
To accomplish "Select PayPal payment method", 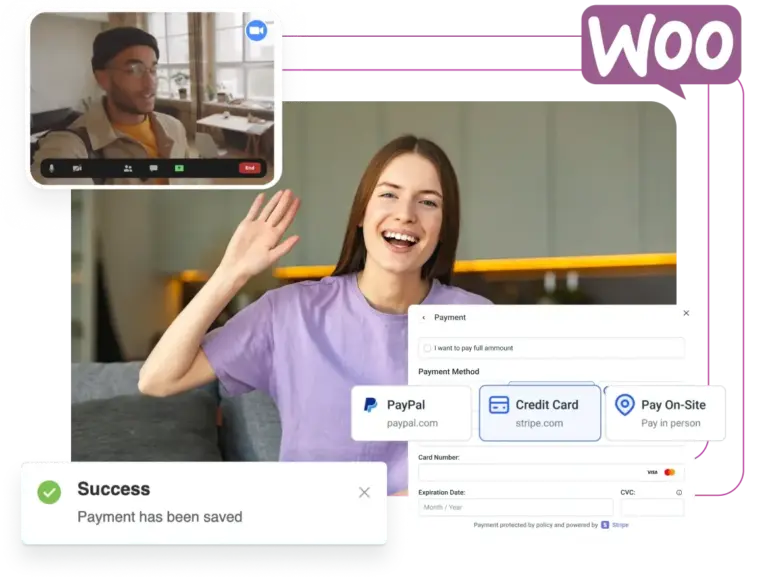I will pos(411,413).
